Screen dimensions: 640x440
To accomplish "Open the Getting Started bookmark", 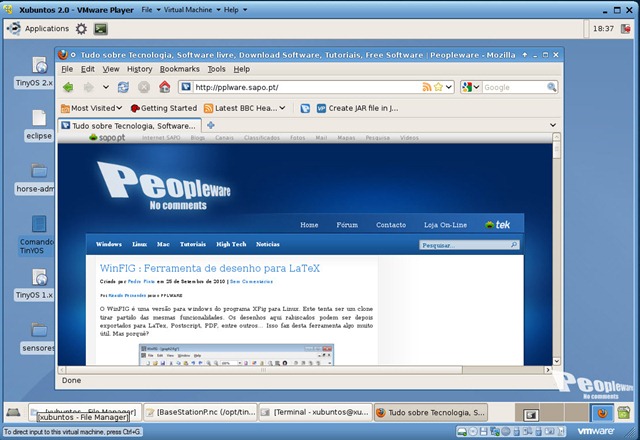I will pos(164,108).
